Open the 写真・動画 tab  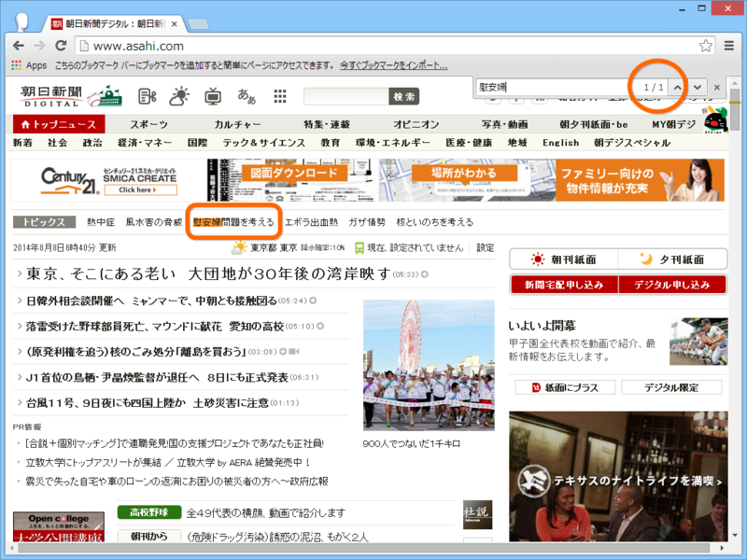[x=504, y=124]
